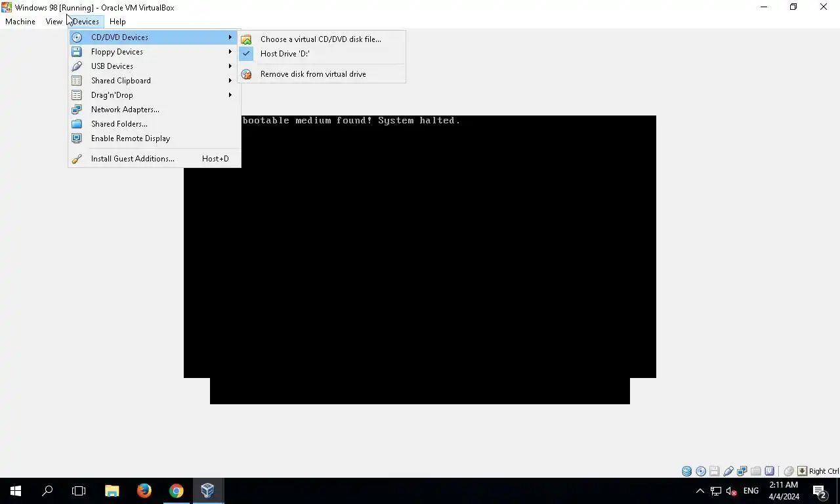Open the Machine menu
Screen dimensions: 840x504
[20, 22]
